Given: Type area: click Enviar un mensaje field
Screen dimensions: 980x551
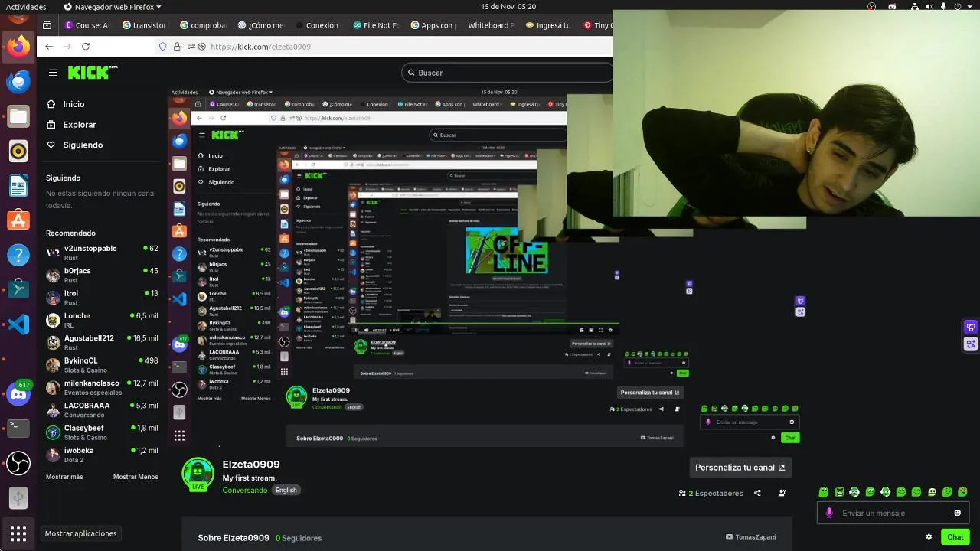Looking at the screenshot, I should (893, 514).
